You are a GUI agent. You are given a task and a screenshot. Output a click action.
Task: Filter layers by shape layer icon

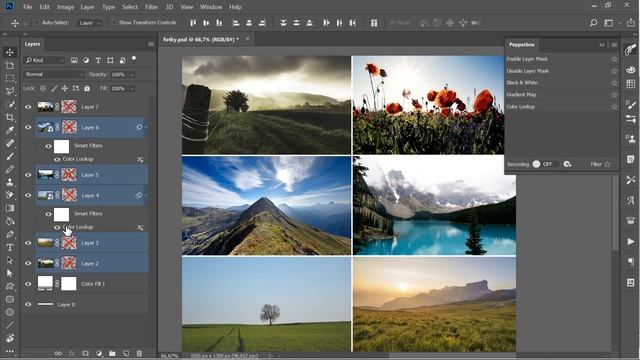(x=110, y=60)
